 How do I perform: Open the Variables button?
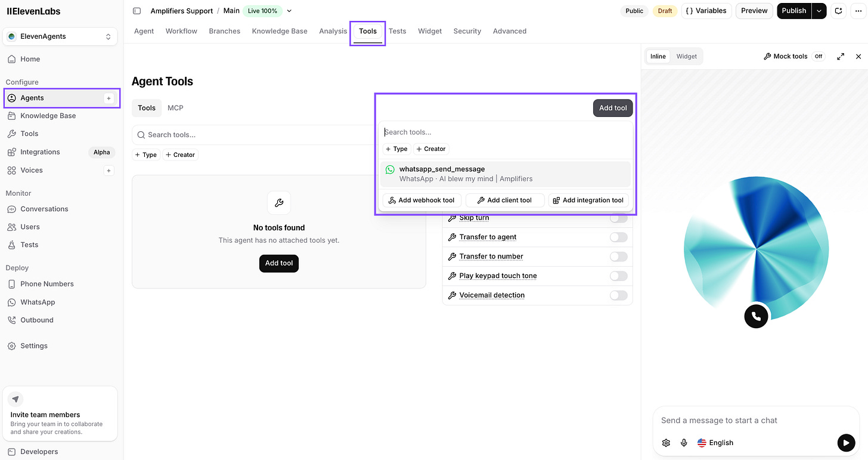pyautogui.click(x=706, y=11)
